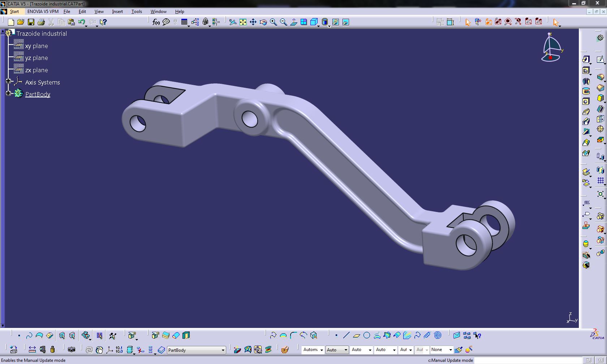Swap visible space icon
Image resolution: width=607 pixels, height=364 pixels.
(x=346, y=22)
